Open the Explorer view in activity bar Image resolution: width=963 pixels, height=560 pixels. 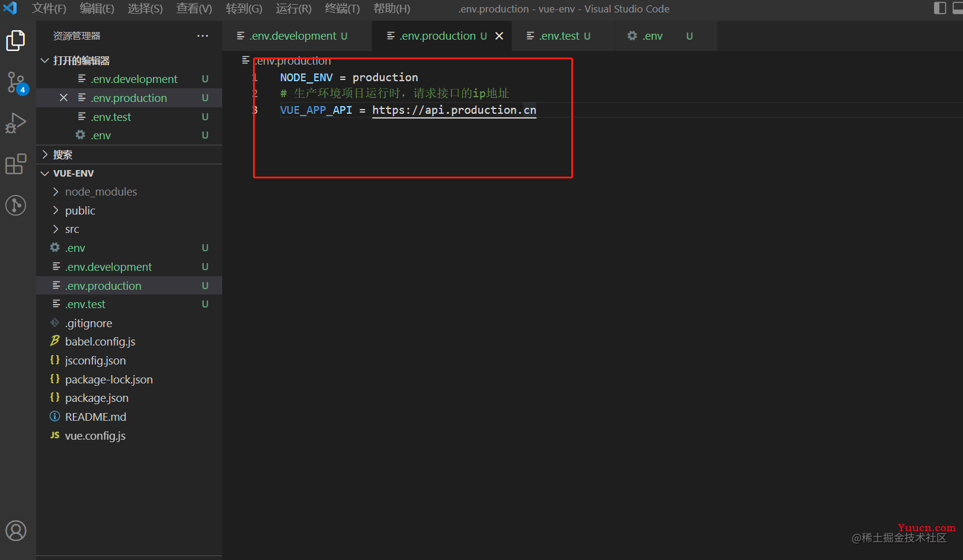15,41
